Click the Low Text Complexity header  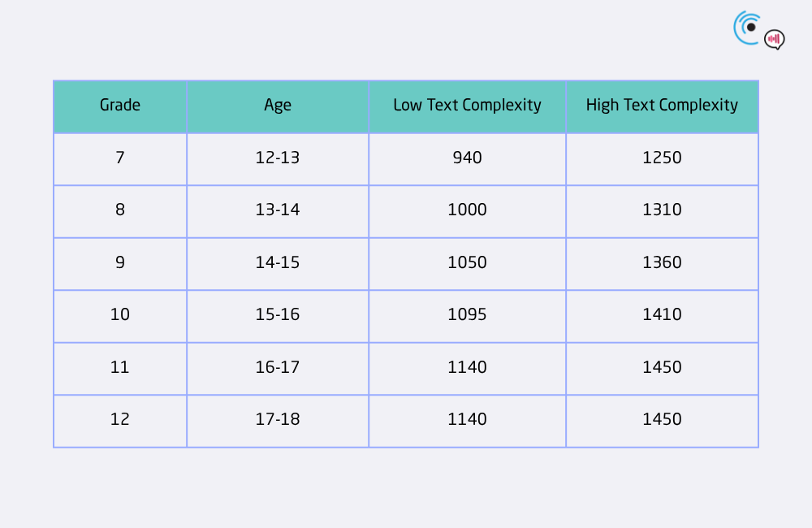tap(467, 106)
